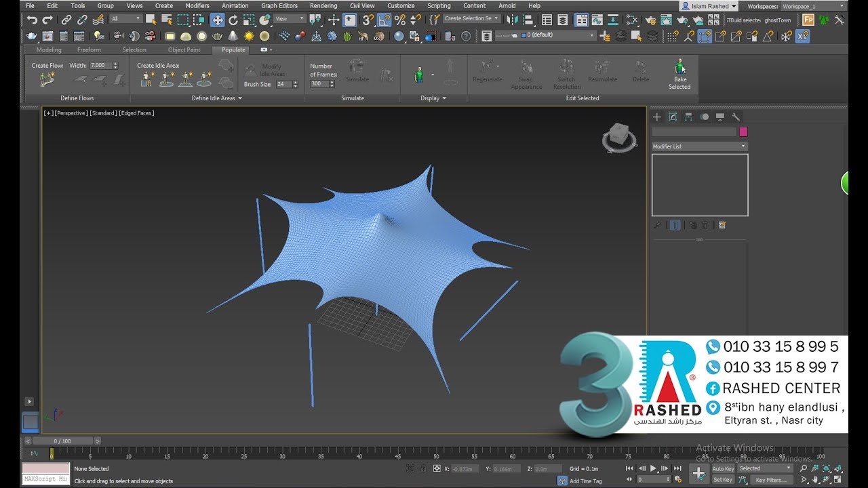Open the Material Editor sphere icon

point(399,36)
